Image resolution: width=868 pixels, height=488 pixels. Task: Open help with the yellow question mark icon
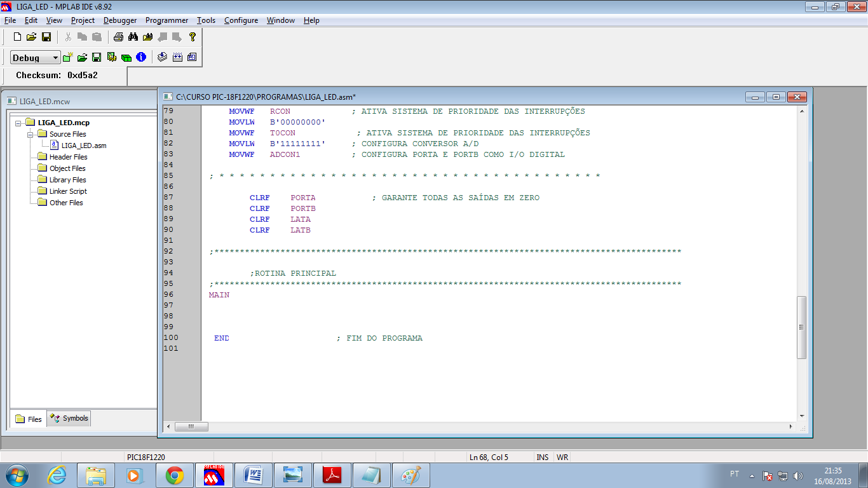click(193, 37)
